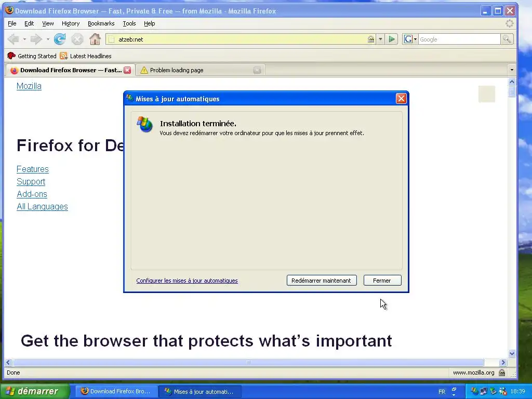This screenshot has width=532, height=399.
Task: Click the FR language indicator
Action: [x=442, y=392]
